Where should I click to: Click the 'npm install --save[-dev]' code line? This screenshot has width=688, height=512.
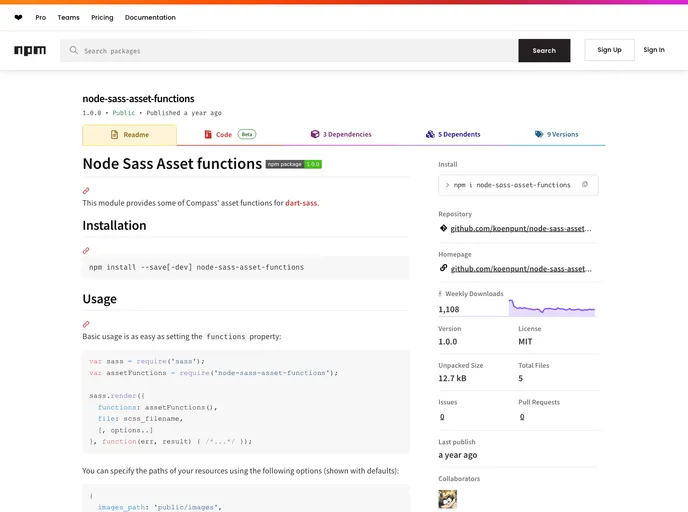197,267
